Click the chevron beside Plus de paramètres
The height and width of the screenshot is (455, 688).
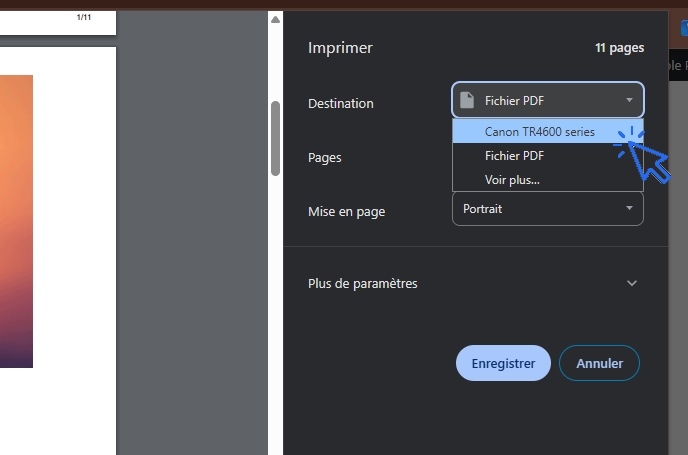point(631,283)
